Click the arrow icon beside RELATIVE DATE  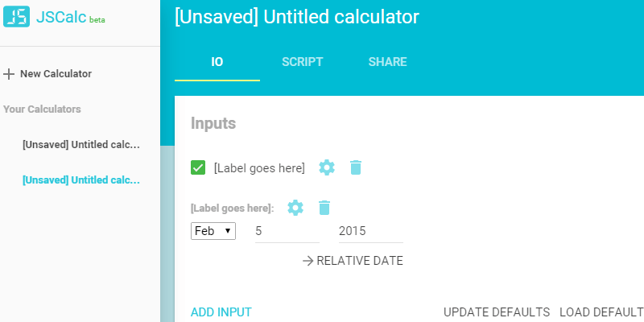click(x=308, y=261)
